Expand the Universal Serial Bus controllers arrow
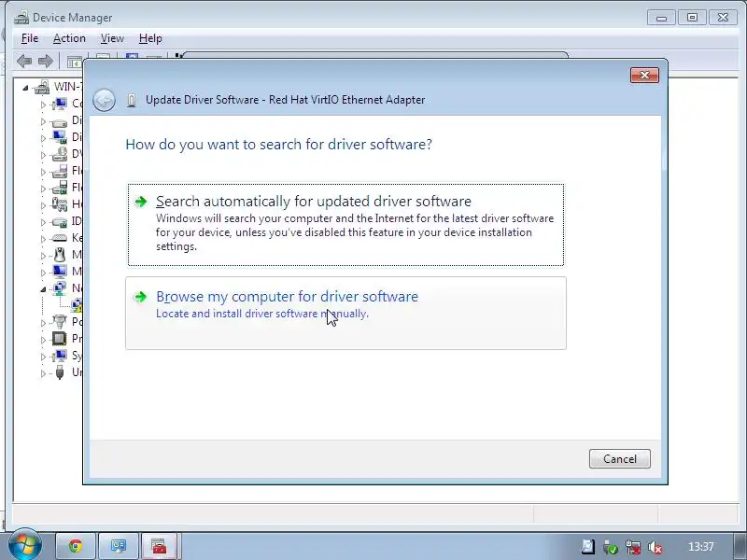 tap(43, 373)
